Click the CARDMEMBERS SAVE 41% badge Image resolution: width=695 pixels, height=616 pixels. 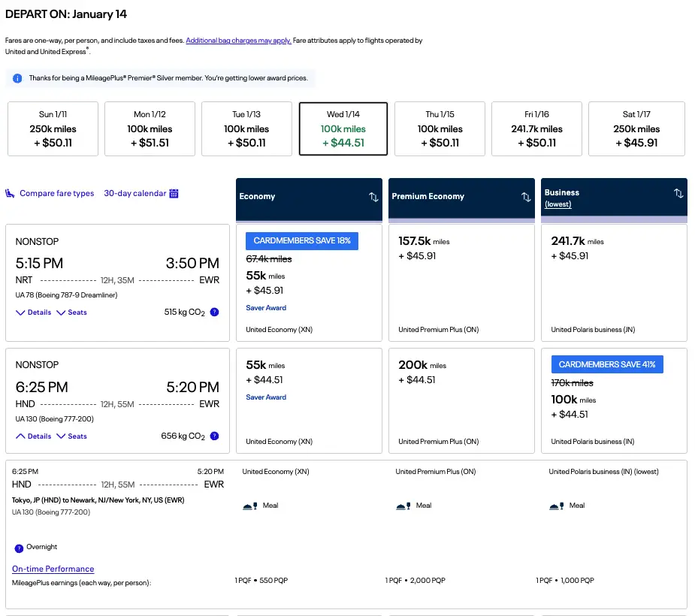607,364
